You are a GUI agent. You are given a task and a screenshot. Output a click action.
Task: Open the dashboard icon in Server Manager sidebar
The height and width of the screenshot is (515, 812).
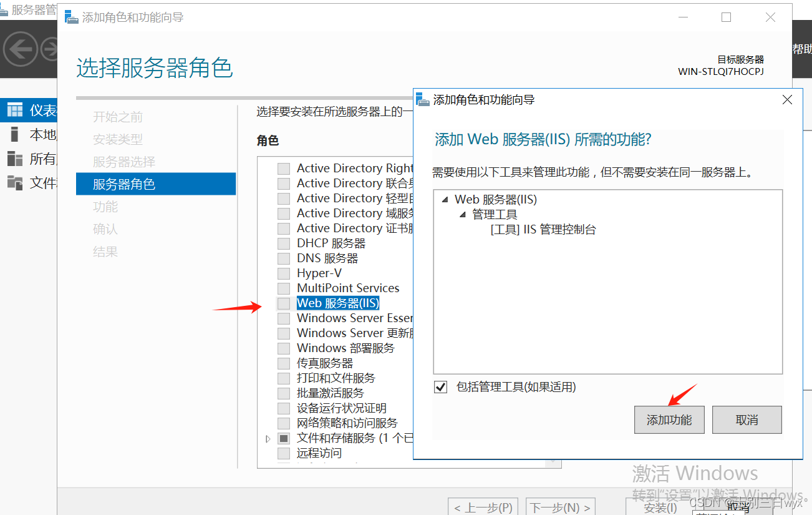tap(14, 110)
